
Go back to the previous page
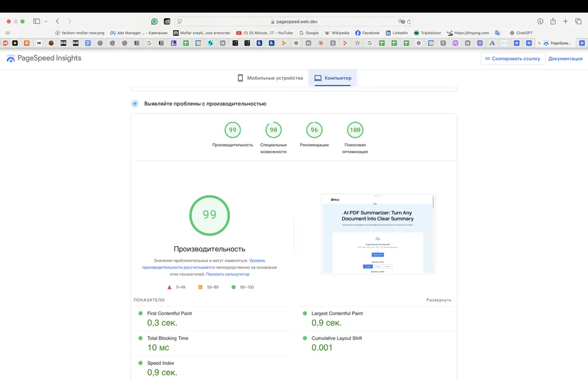pyautogui.click(x=57, y=21)
